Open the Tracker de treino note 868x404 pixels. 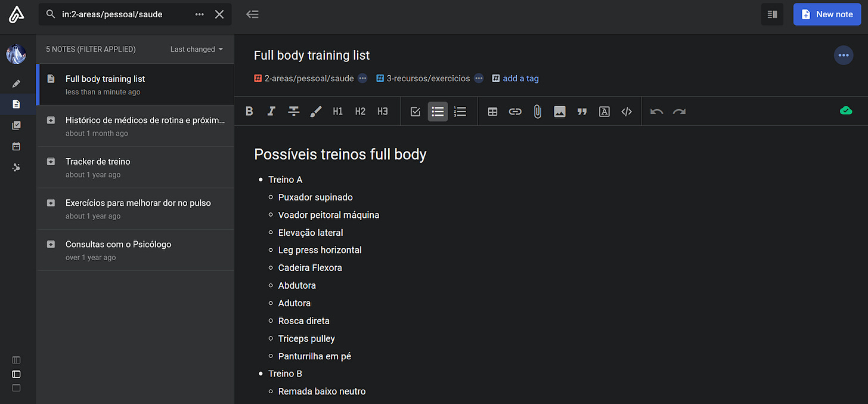click(x=135, y=167)
